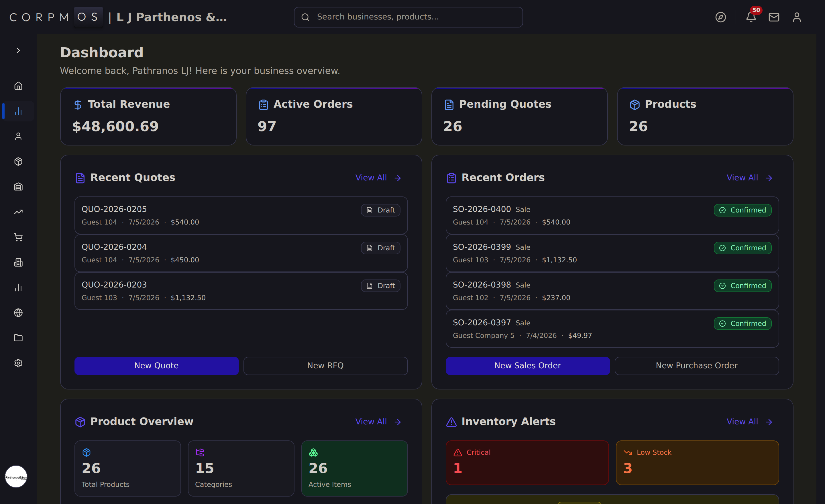Open the lower bar-chart reports sidebar icon
The width and height of the screenshot is (825, 504).
(x=18, y=288)
